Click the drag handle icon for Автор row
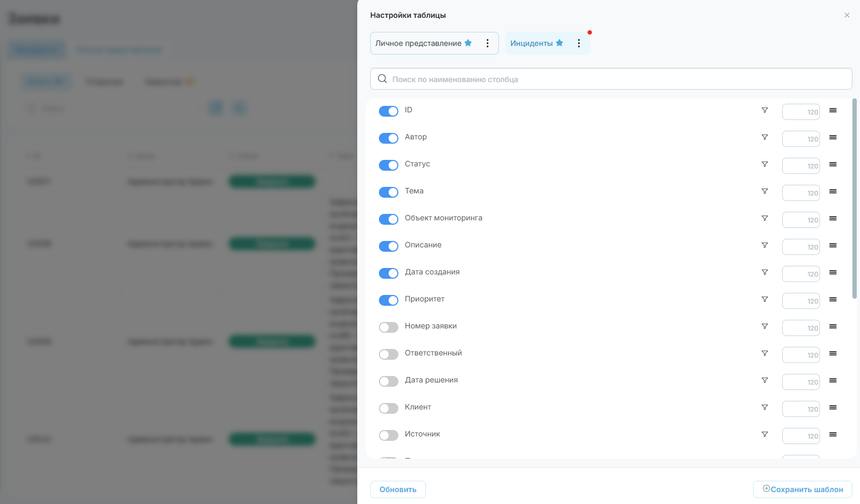This screenshot has width=860, height=504. (x=833, y=137)
